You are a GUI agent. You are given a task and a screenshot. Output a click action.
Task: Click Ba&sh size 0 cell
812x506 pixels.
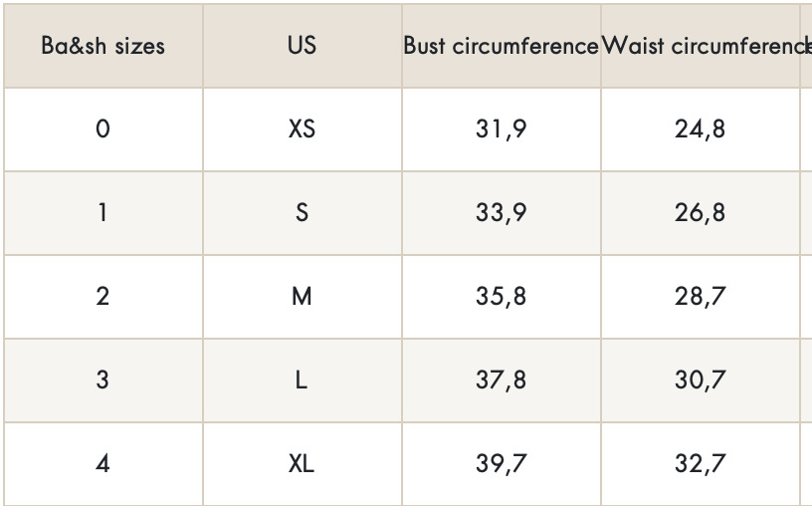click(x=102, y=129)
